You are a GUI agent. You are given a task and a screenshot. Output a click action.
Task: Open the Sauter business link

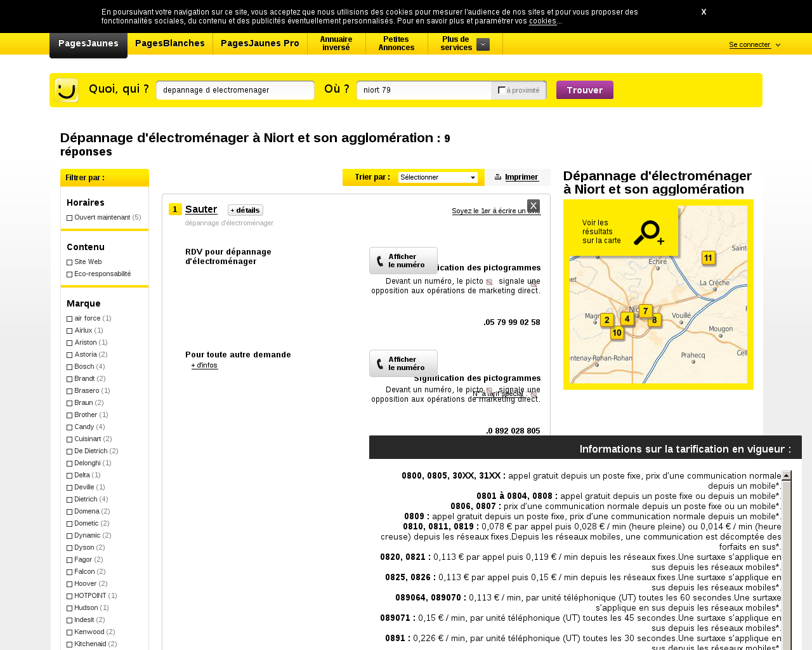201,209
